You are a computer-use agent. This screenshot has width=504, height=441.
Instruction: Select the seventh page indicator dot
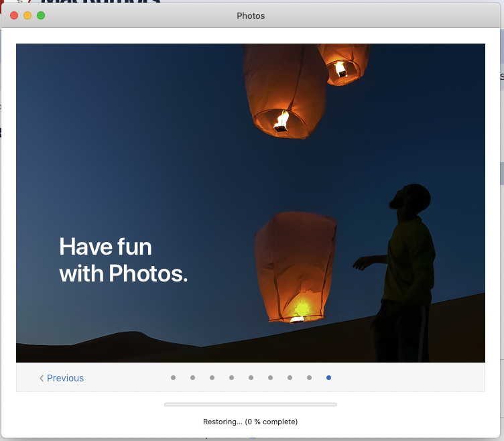[x=290, y=378]
